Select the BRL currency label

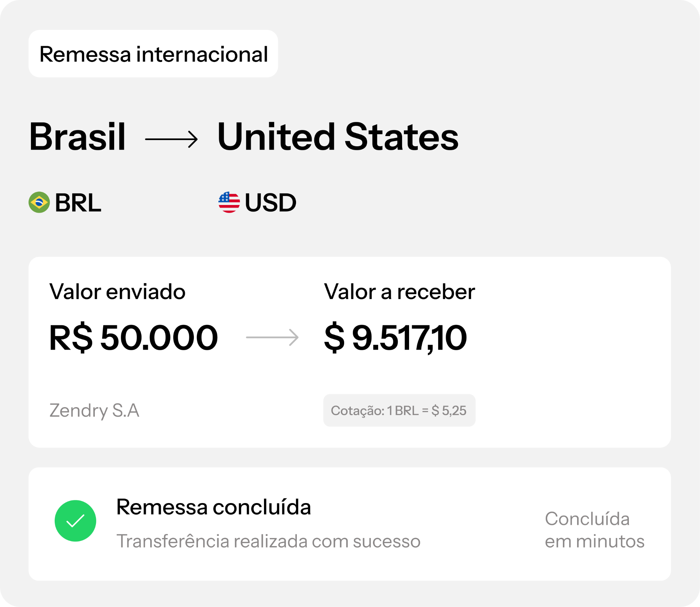pos(78,203)
